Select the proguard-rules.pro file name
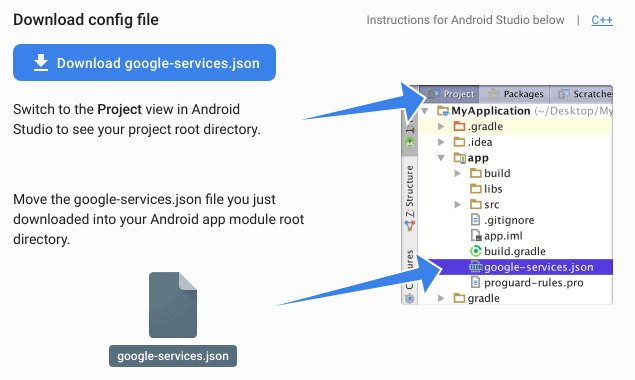This screenshot has height=380, width=635. (534, 283)
